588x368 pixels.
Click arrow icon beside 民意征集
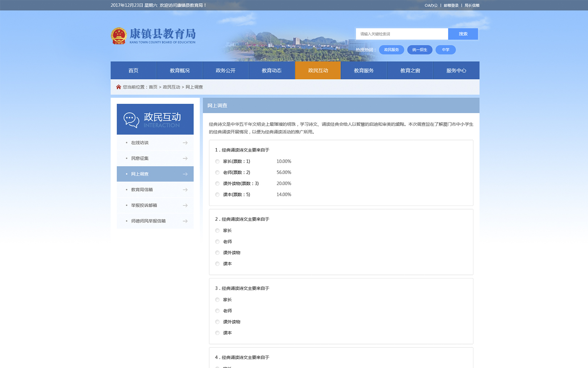tap(185, 158)
